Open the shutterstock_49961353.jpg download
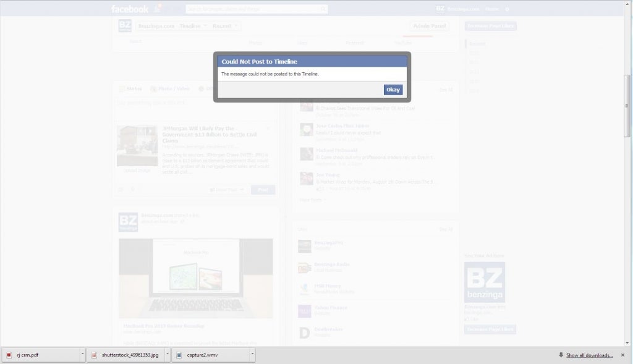Image resolution: width=633 pixels, height=364 pixels. (x=125, y=355)
